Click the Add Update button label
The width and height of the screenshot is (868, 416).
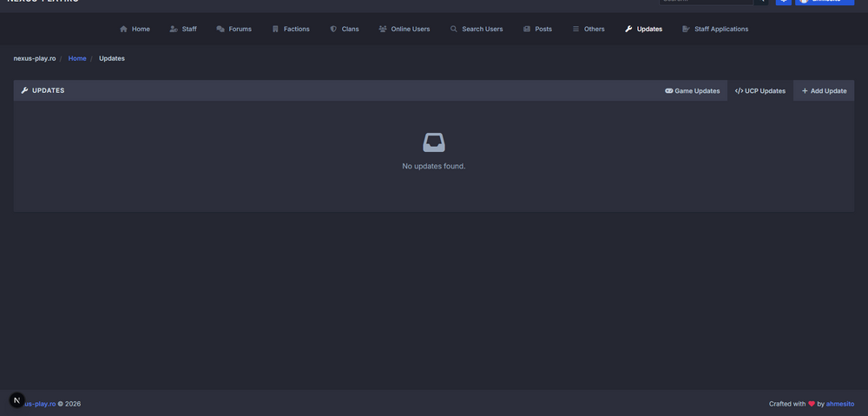pyautogui.click(x=828, y=91)
